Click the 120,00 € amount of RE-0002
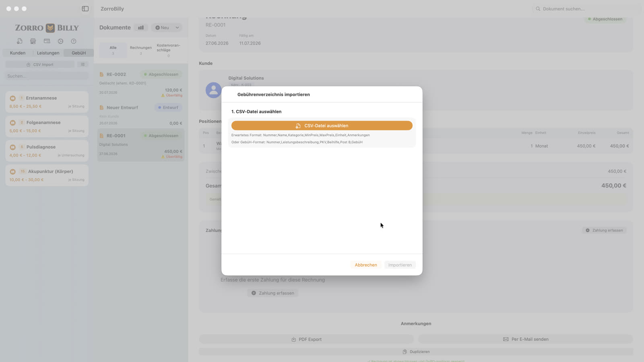Viewport: 644px width, 362px height. pos(173,90)
